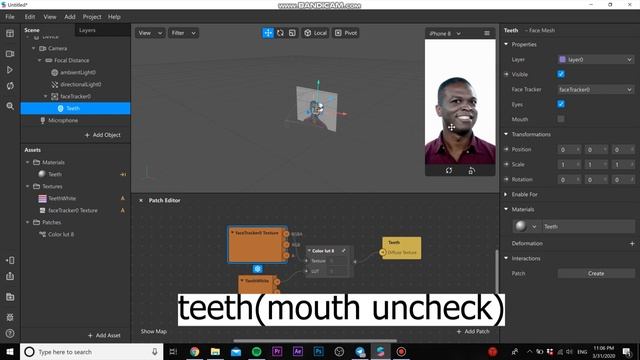Close the Patch Editor with X
The height and width of the screenshot is (360, 640).
pos(141,200)
